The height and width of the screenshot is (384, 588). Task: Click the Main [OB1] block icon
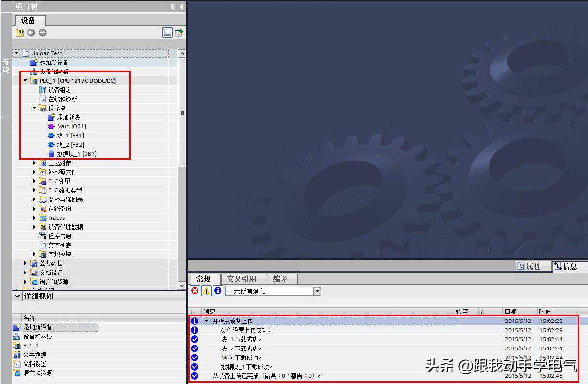pyautogui.click(x=51, y=126)
